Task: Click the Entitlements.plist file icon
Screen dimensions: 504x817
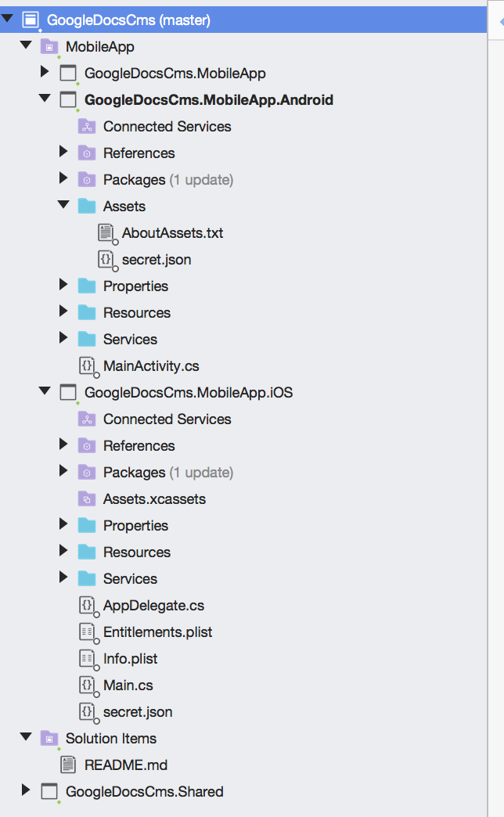Action: pyautogui.click(x=88, y=632)
